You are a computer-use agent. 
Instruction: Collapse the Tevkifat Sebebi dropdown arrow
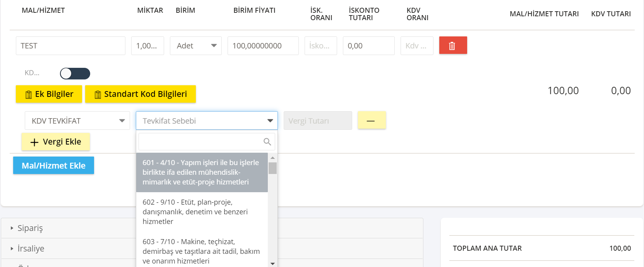click(x=270, y=121)
